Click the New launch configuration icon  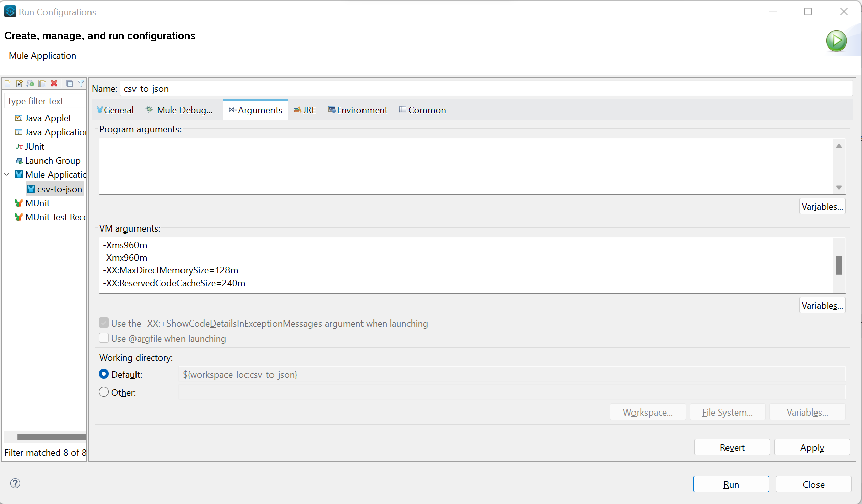[x=8, y=83]
